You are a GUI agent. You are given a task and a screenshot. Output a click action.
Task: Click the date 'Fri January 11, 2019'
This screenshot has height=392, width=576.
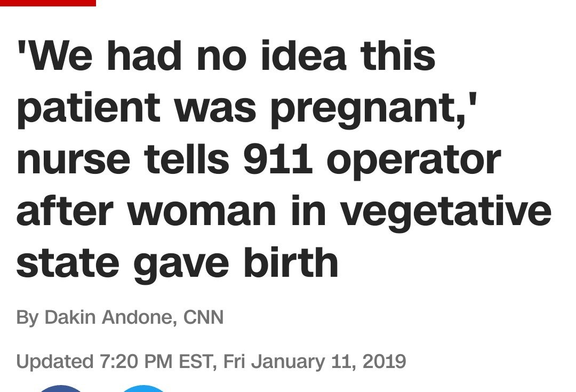click(x=315, y=361)
